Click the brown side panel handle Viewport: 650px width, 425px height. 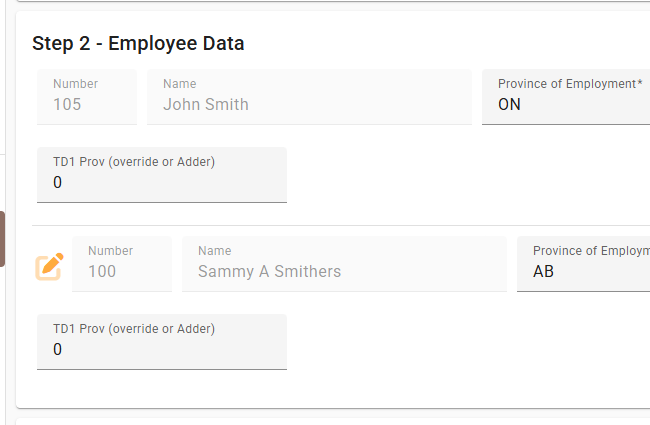(x=3, y=238)
